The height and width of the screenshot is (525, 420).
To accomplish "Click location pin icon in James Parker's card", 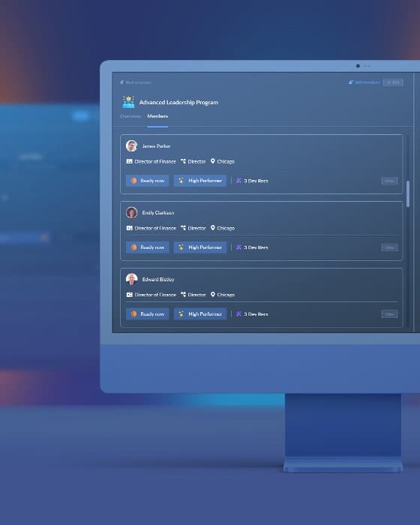I will pyautogui.click(x=213, y=161).
